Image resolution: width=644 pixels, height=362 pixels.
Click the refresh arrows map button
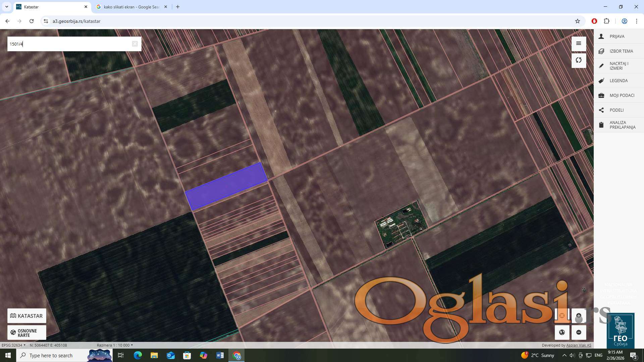pos(579,60)
